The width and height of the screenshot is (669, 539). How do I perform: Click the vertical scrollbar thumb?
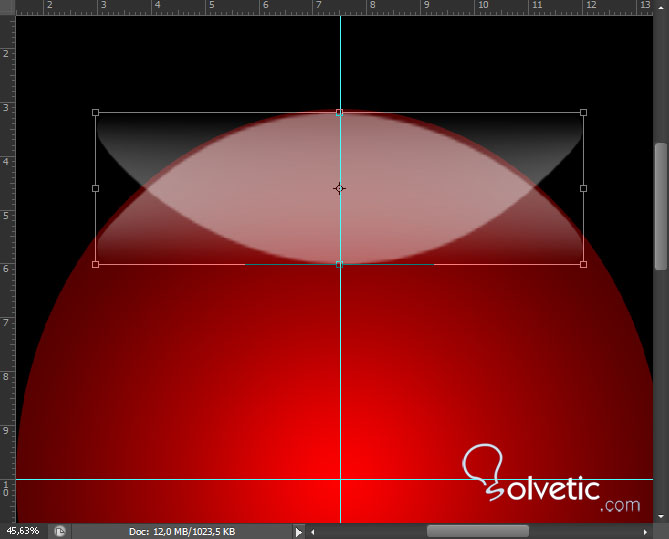pos(661,206)
